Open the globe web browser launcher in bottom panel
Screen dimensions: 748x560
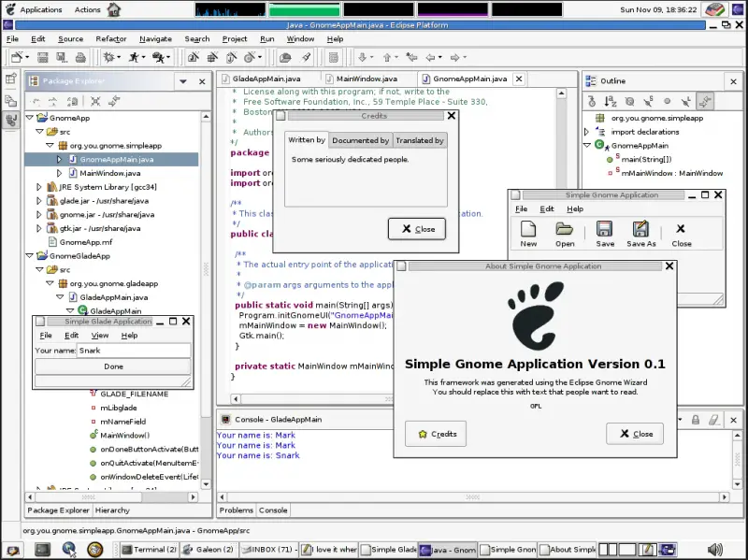click(x=69, y=550)
